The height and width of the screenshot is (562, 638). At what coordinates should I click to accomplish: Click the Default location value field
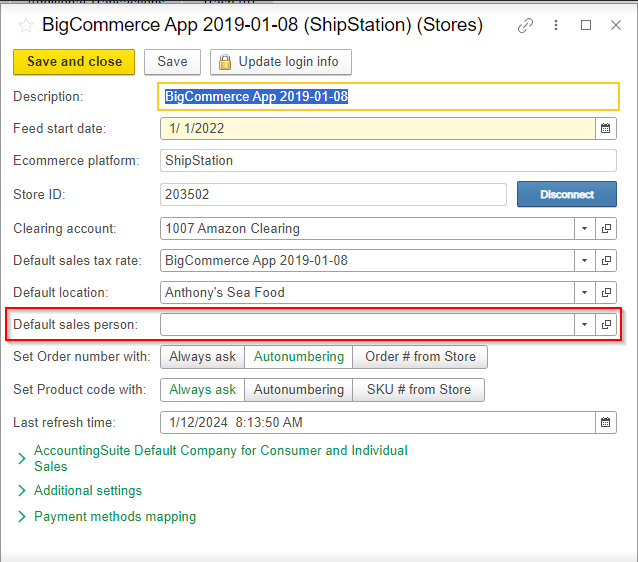367,293
